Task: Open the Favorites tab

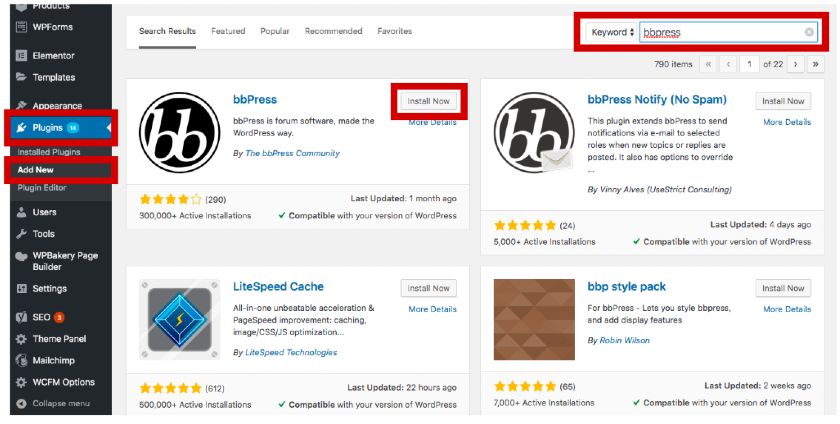Action: coord(394,31)
